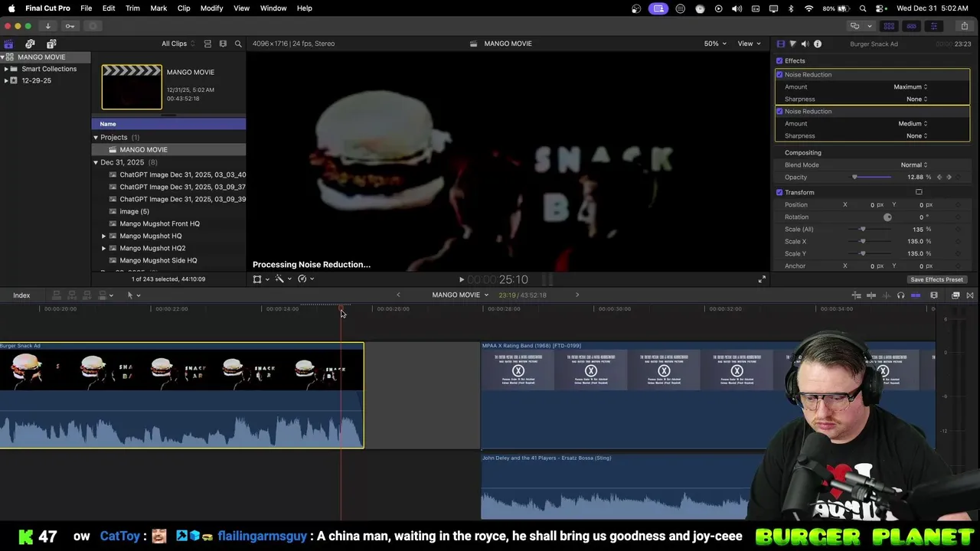Open the Color inspector triangle icon
980x551 pixels.
coord(792,44)
